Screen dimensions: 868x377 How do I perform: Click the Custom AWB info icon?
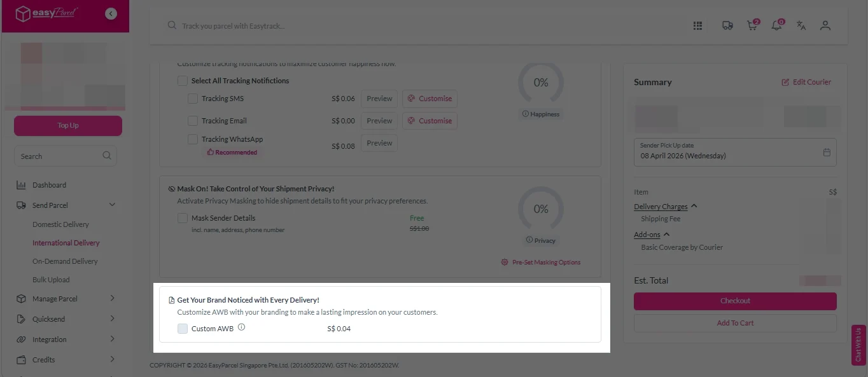pos(241,328)
